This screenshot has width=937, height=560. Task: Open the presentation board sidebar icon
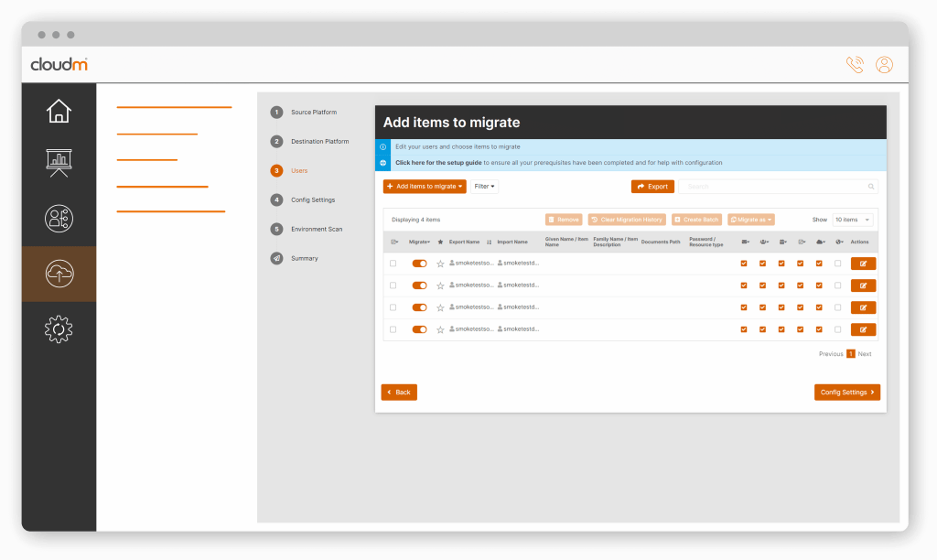pyautogui.click(x=59, y=164)
